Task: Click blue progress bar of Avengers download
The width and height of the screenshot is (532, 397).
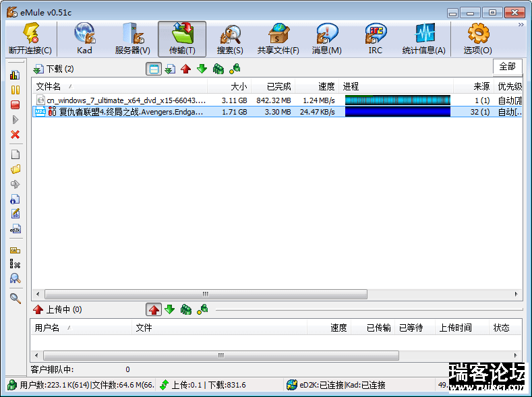Action: tap(398, 111)
